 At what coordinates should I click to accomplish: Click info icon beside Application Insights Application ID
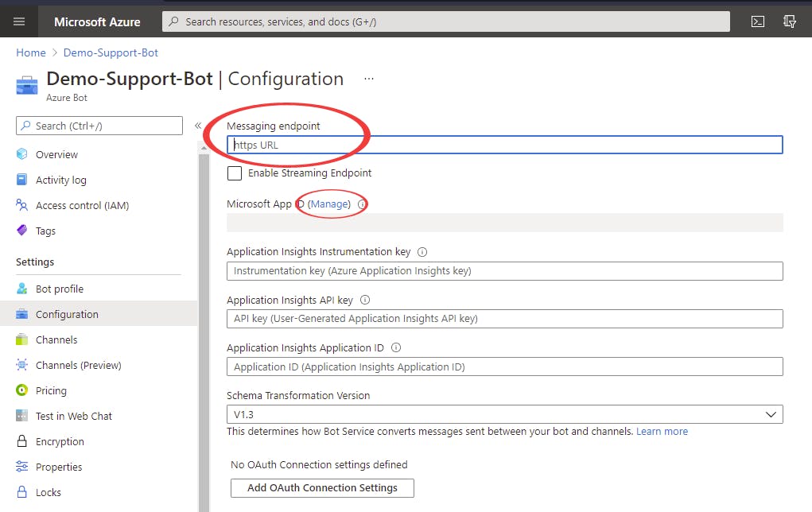(x=396, y=348)
